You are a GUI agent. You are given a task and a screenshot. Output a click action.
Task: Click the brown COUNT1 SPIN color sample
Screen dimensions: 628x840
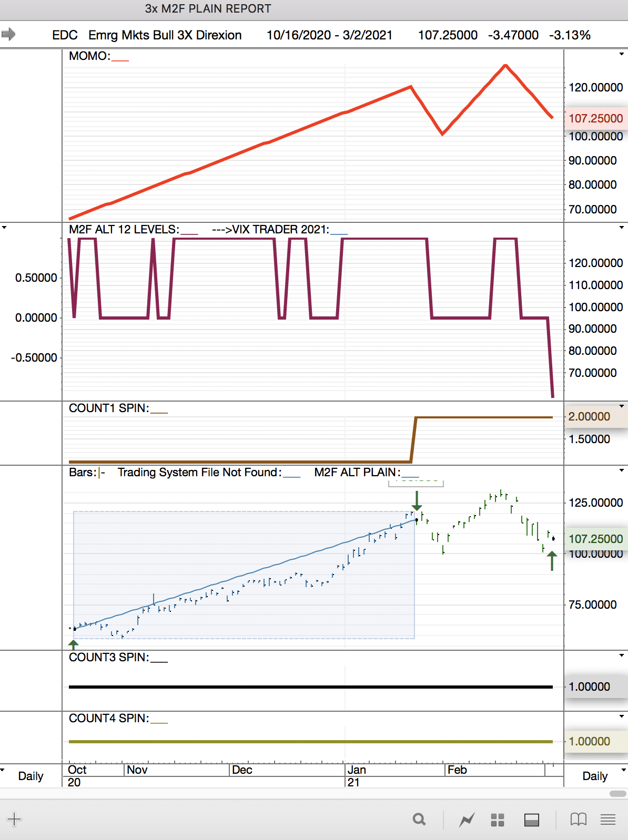tap(159, 412)
